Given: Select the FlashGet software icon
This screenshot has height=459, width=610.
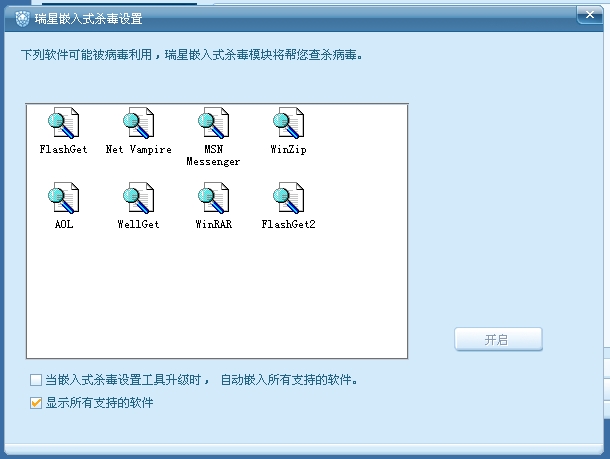Looking at the screenshot, I should (x=63, y=123).
